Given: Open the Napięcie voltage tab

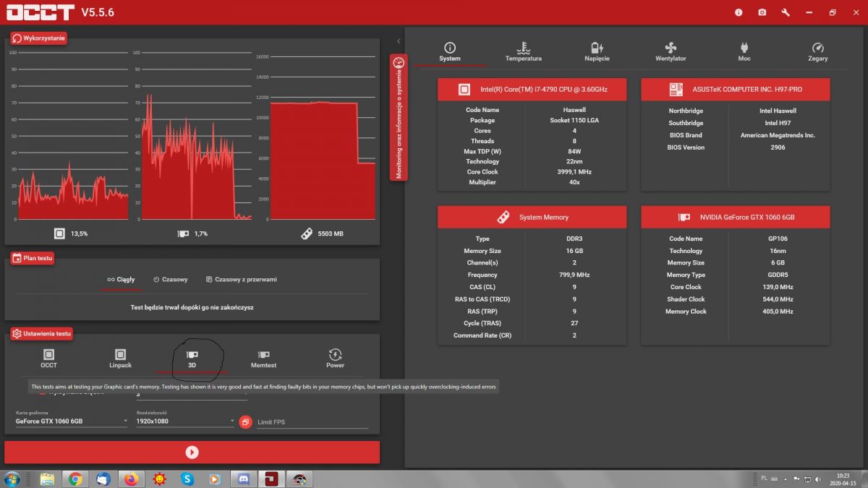Looking at the screenshot, I should click(x=597, y=52).
